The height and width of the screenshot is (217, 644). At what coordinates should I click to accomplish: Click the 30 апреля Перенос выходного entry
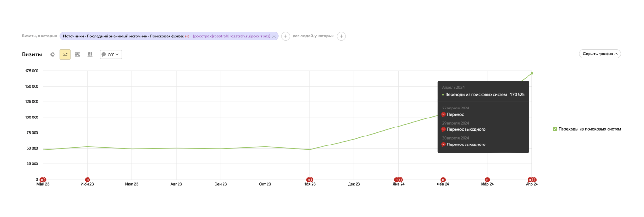[466, 145]
